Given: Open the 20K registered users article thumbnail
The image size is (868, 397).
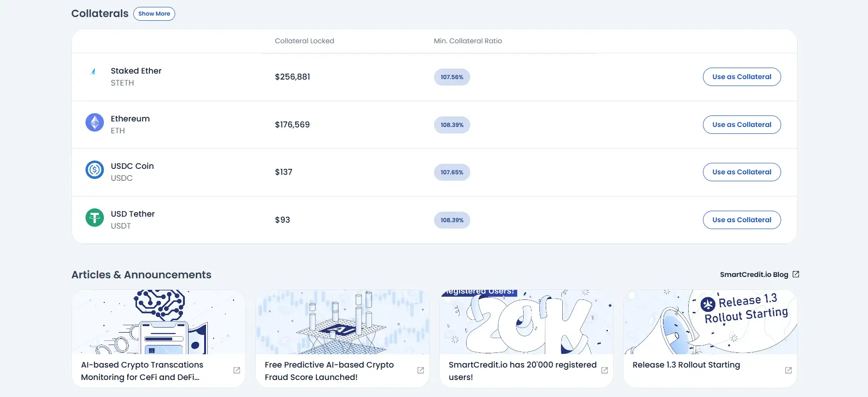Looking at the screenshot, I should click(x=526, y=322).
